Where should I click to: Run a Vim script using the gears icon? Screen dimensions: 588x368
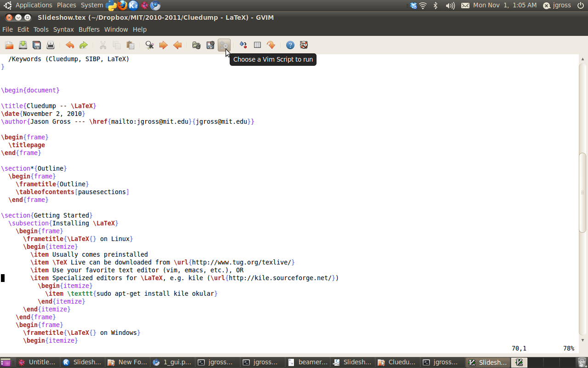click(x=224, y=45)
